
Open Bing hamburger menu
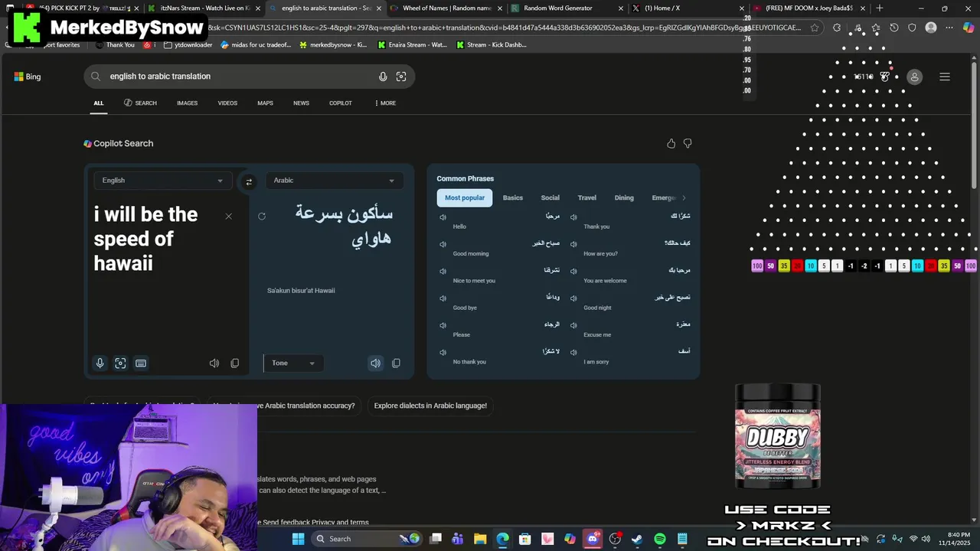tap(945, 77)
